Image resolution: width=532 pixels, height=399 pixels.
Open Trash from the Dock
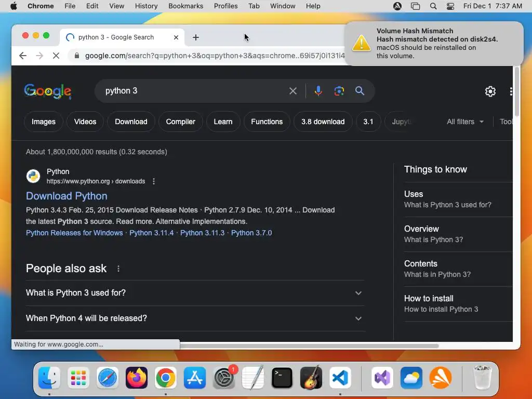click(x=482, y=378)
